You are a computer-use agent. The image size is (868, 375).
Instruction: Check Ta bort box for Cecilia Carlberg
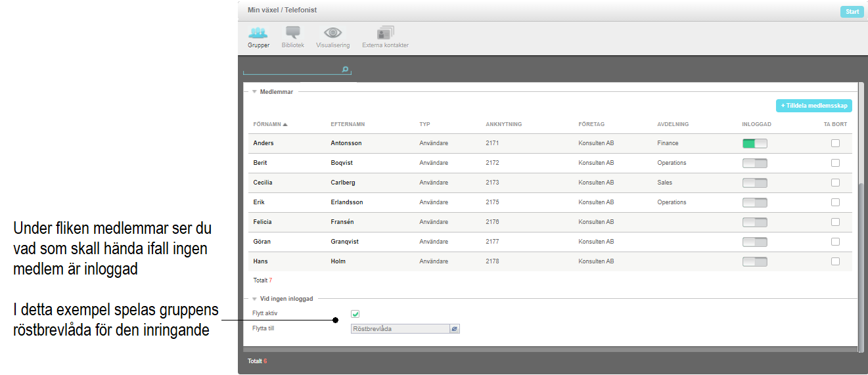coord(835,183)
